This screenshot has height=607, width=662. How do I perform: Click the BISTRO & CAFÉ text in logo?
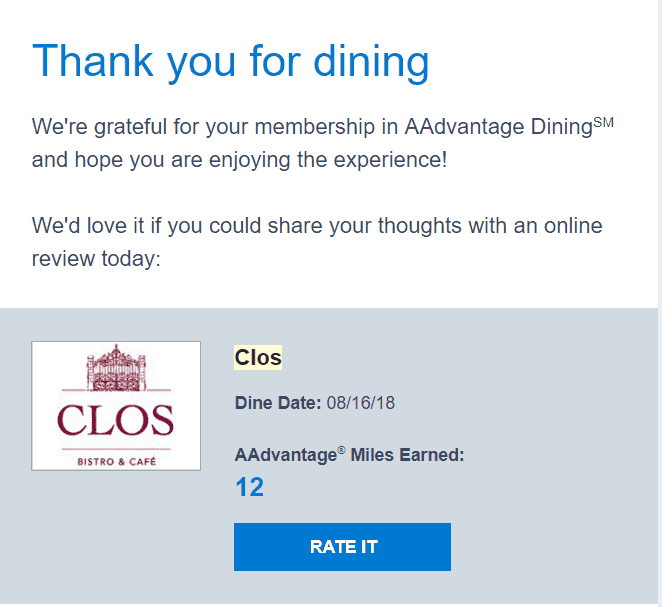tap(117, 461)
